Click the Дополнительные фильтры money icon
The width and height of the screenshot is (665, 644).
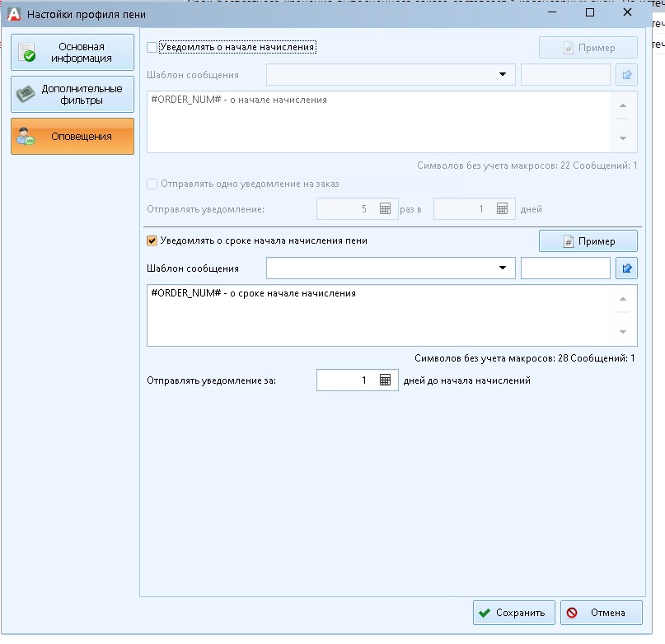[x=26, y=95]
